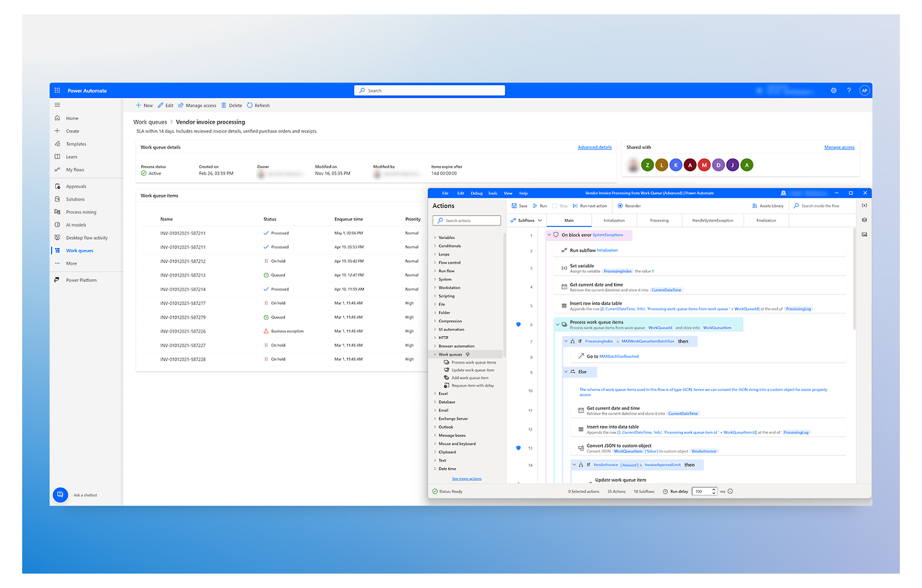Screen dimensions: 922x588
Task: Open the UI elements pane icon
Action: tap(864, 220)
